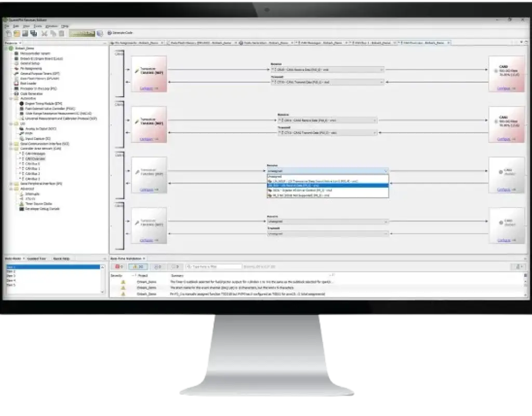Select Analog to Digital (ADC) under I/O
This screenshot has width=532, height=416.
click(36, 129)
